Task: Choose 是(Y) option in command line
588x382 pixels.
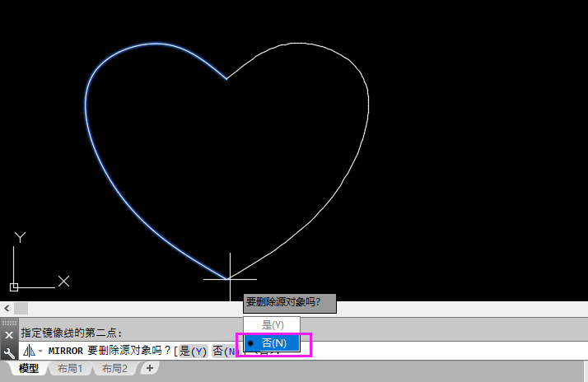Action: coord(194,352)
